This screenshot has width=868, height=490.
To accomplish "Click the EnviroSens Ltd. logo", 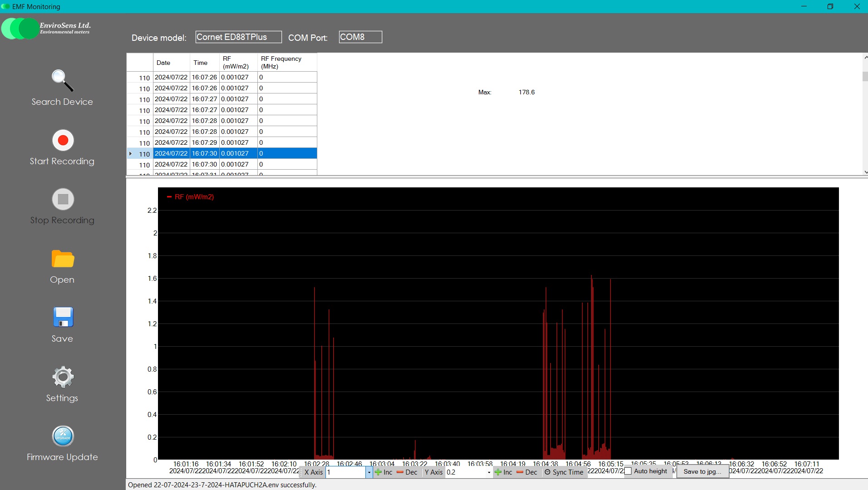I will (46, 28).
